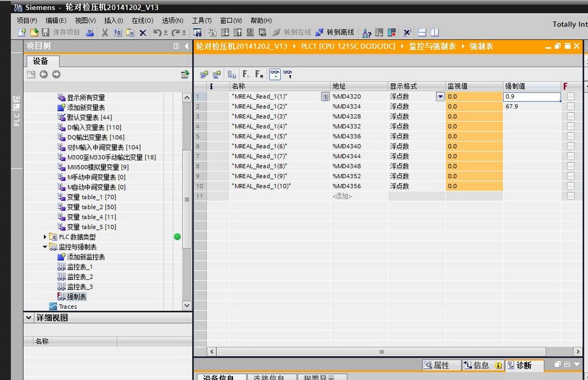Click the Monitor once glasses icon
Viewport: 588px width, 380px height.
pyautogui.click(x=287, y=74)
